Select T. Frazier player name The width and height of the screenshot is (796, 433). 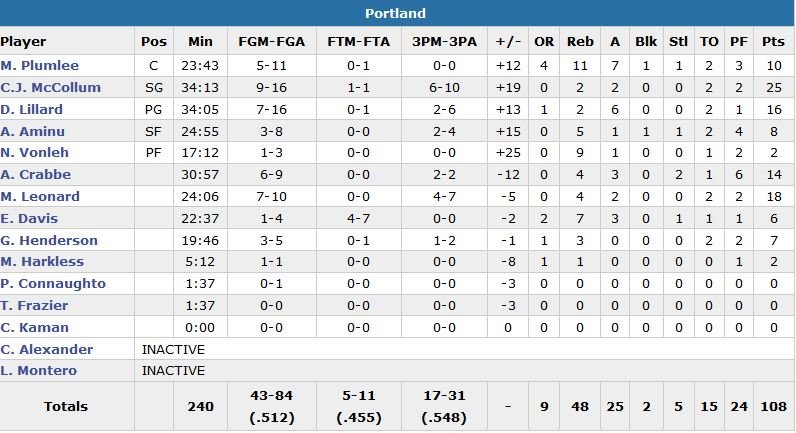tap(34, 306)
